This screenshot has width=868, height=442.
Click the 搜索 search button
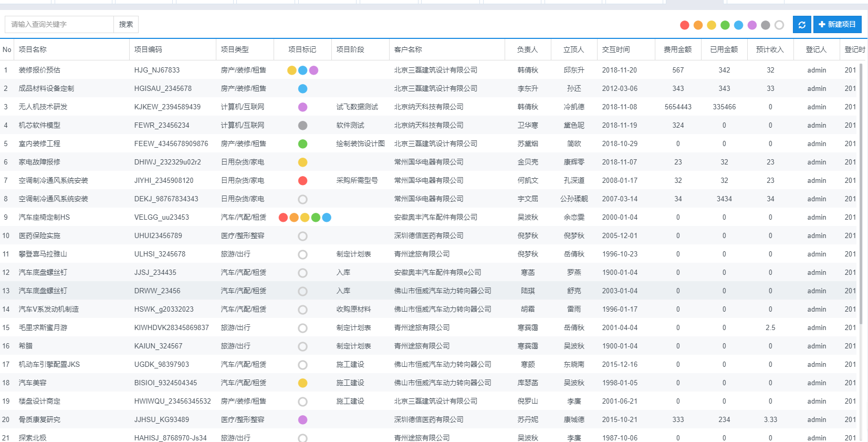coord(126,24)
